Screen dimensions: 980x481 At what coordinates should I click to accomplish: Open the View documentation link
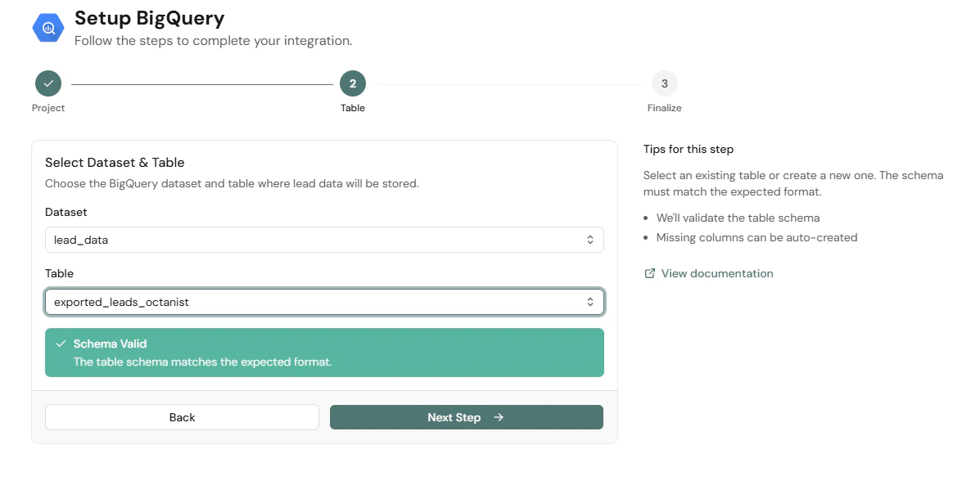tap(717, 273)
